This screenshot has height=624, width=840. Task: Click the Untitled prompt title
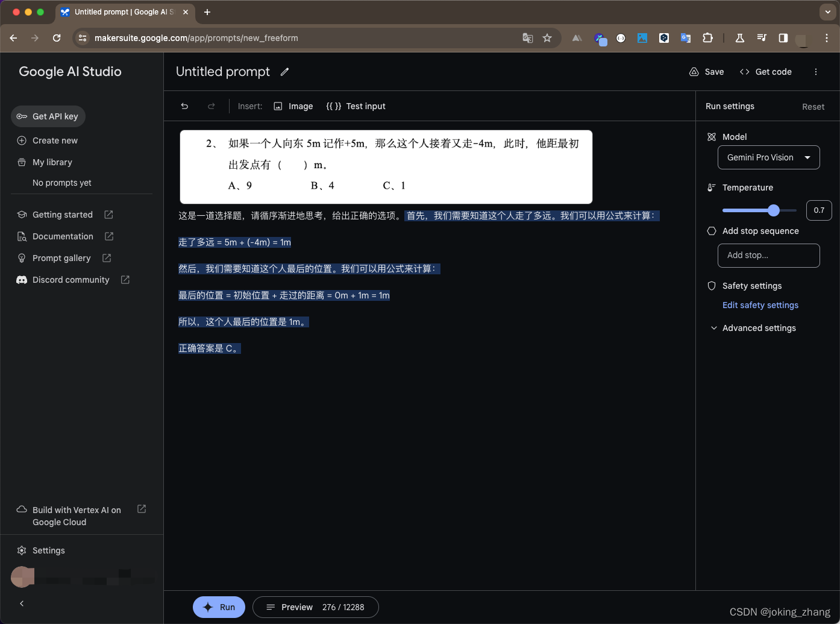coord(223,72)
